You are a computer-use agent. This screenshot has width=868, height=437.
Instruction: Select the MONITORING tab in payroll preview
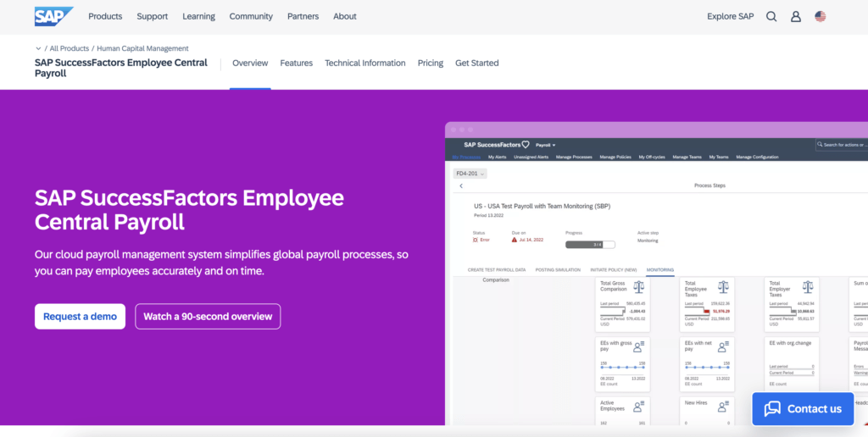coord(659,269)
